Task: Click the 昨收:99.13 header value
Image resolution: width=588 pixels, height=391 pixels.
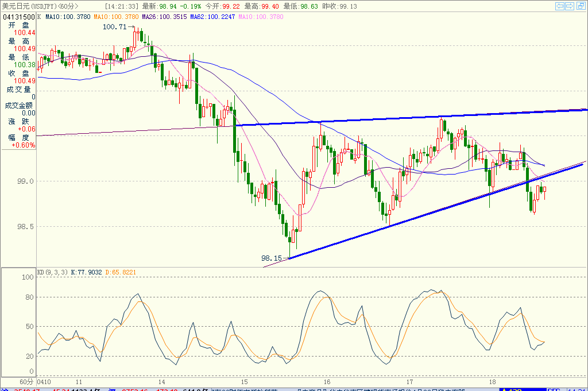Action: tap(339, 6)
